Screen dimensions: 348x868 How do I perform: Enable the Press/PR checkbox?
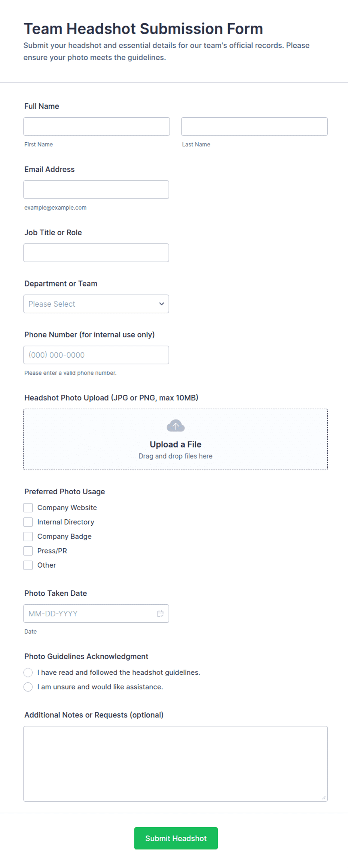pos(28,550)
